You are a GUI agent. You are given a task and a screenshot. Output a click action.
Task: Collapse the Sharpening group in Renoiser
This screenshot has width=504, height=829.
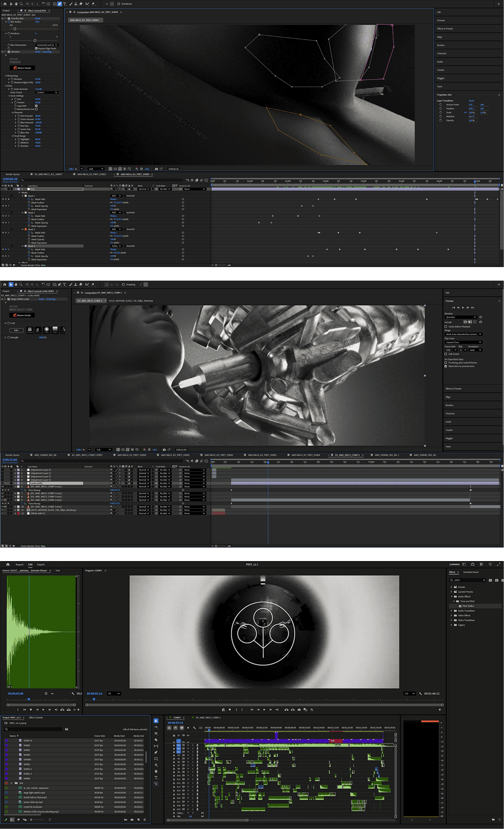click(x=5, y=76)
